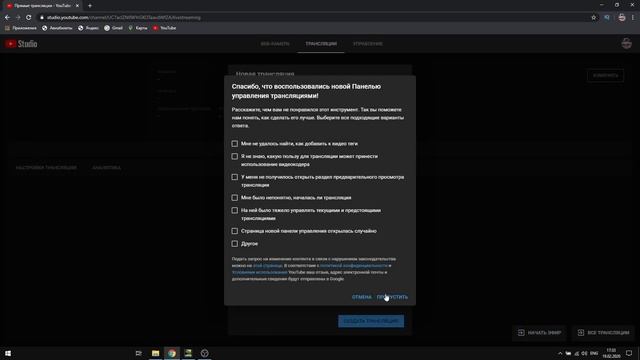Click the taskbar app right of Chrome
Screen dimensions: 640x360
click(188, 353)
